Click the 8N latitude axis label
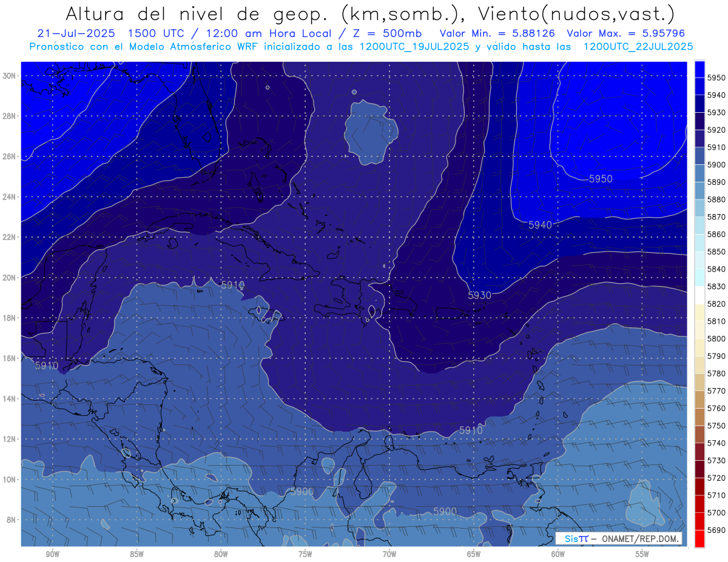This screenshot has width=728, height=562. [10, 520]
